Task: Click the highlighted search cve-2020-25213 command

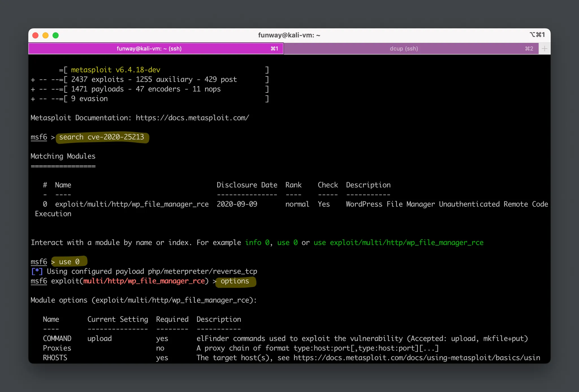Action: pos(102,137)
